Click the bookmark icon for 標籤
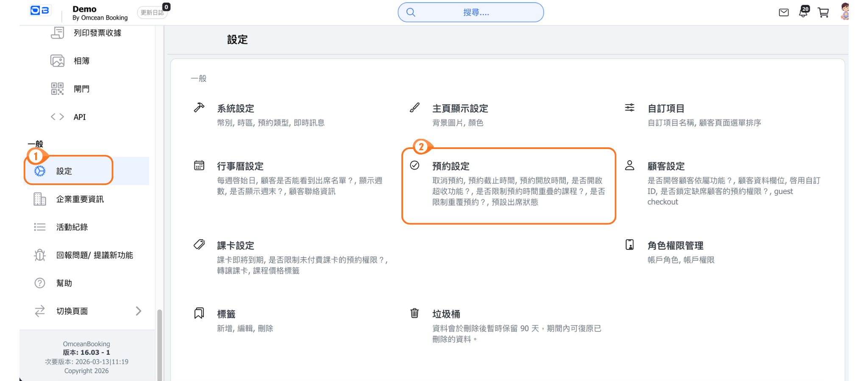The height and width of the screenshot is (381, 868). click(199, 313)
